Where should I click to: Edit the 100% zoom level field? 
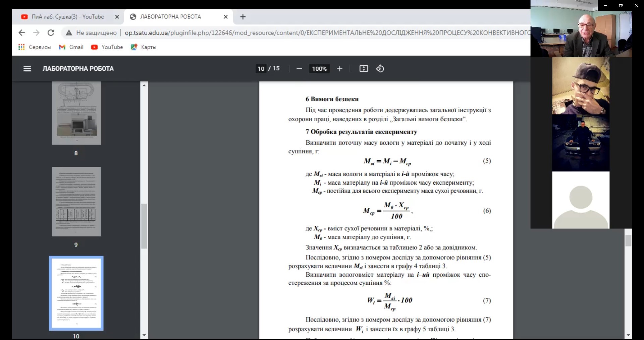coord(319,69)
